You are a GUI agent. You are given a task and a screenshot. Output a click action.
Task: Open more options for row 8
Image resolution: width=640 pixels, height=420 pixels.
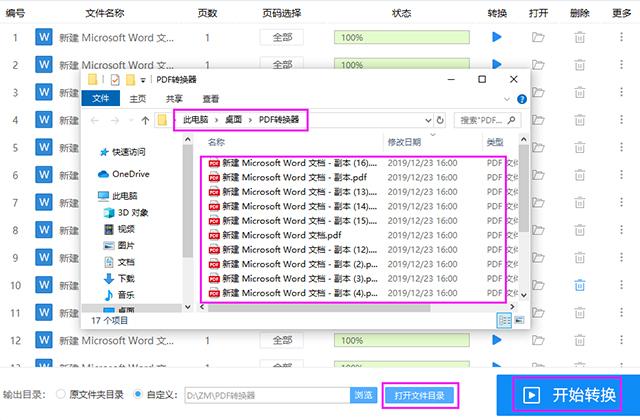(621, 230)
